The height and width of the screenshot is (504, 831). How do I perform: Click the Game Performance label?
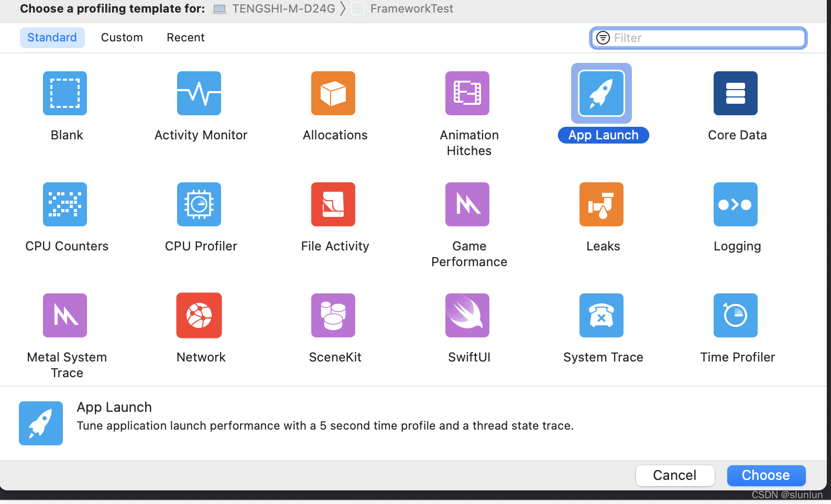point(469,254)
